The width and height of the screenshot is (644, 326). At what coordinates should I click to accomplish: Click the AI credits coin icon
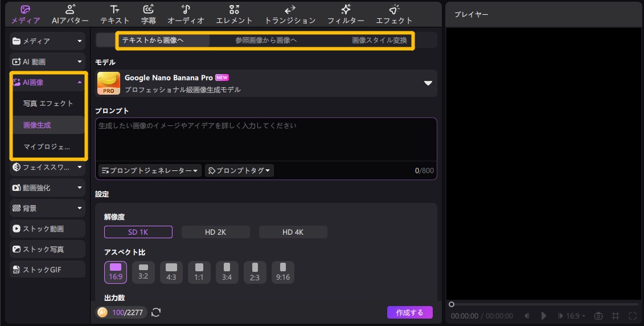pos(102,312)
